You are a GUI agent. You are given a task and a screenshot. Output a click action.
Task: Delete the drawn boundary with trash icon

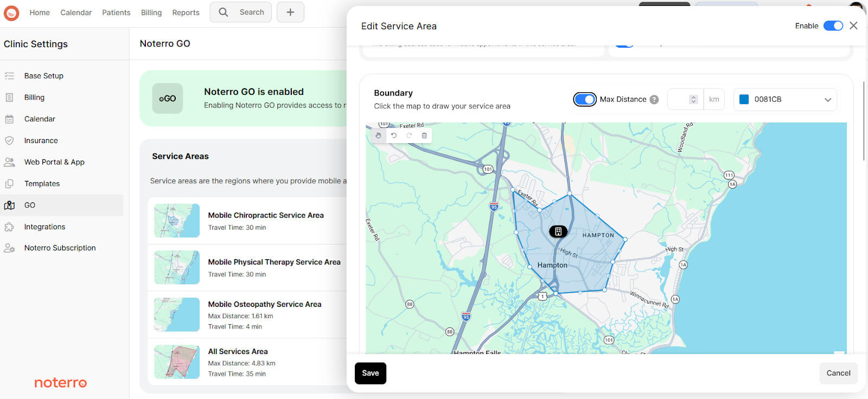coord(424,136)
